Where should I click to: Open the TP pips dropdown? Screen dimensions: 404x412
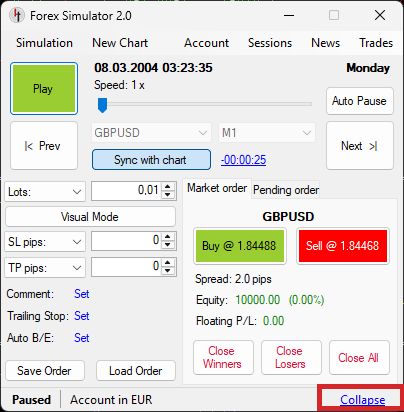(45, 268)
